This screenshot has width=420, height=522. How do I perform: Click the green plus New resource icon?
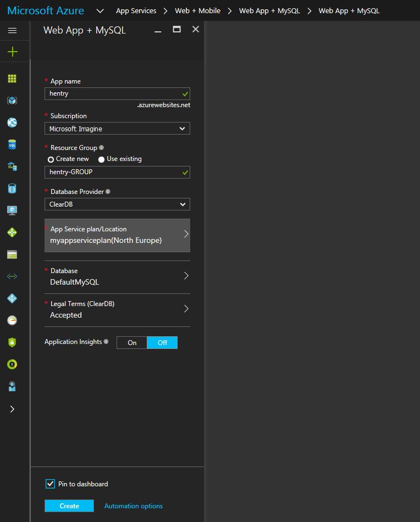point(12,52)
